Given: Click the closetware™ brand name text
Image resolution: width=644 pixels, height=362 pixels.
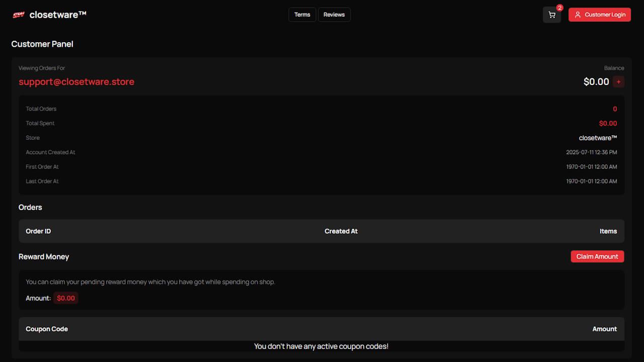Looking at the screenshot, I should tap(58, 14).
